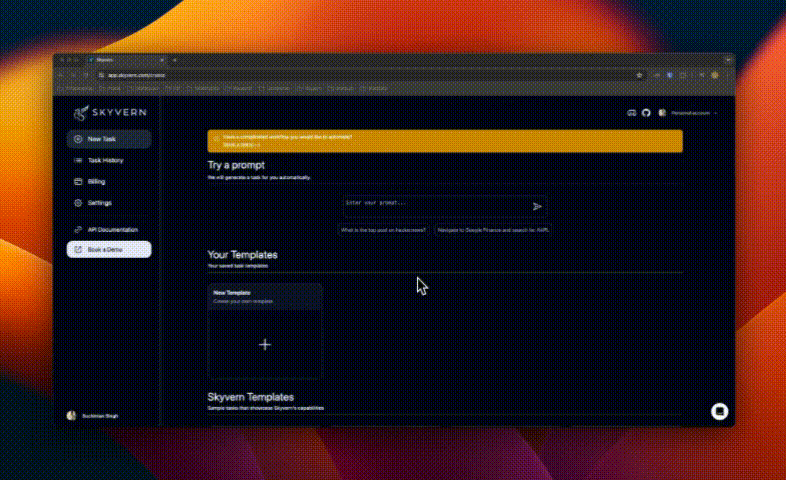Image resolution: width=786 pixels, height=480 pixels.
Task: Select the Hacker News top post suggestion
Action: (384, 230)
